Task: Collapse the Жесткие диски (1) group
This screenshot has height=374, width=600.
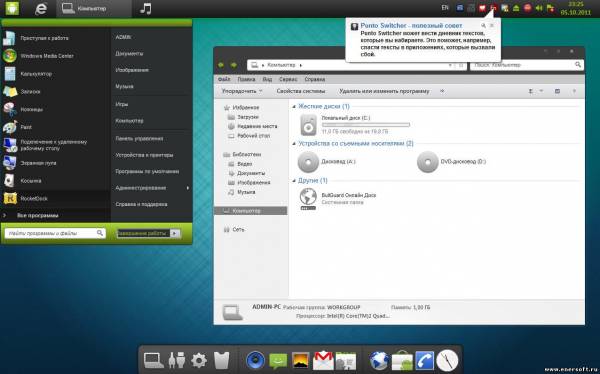Action: pos(294,106)
